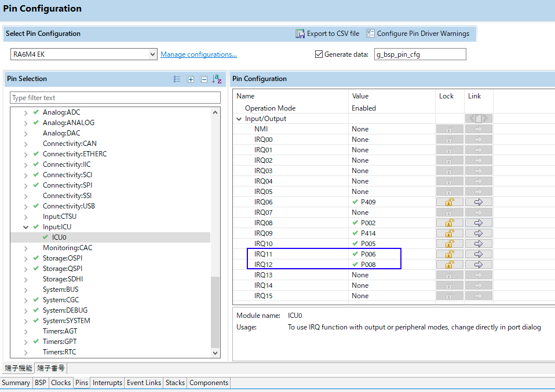This screenshot has height=392, width=555.
Task: Click the lock icon for IRQ12
Action: tap(449, 265)
